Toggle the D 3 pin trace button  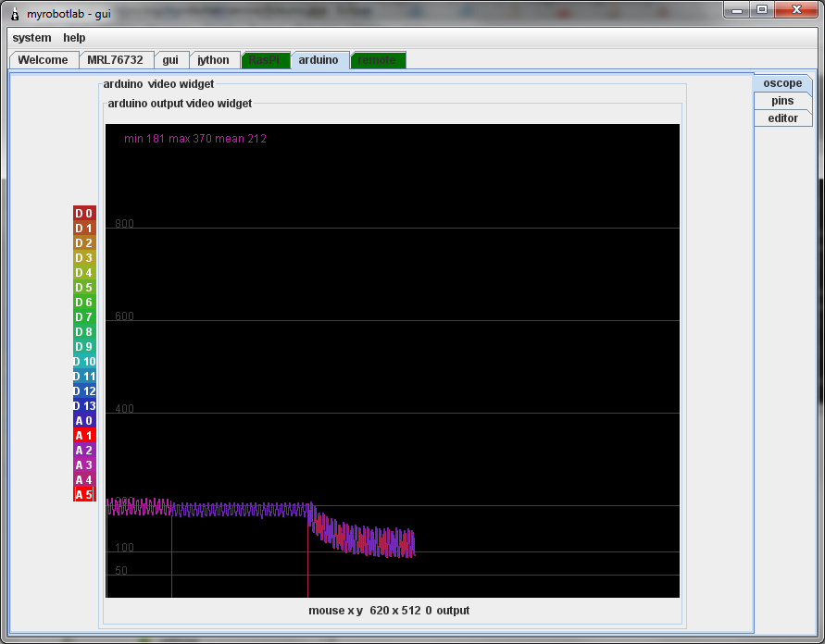[x=84, y=257]
